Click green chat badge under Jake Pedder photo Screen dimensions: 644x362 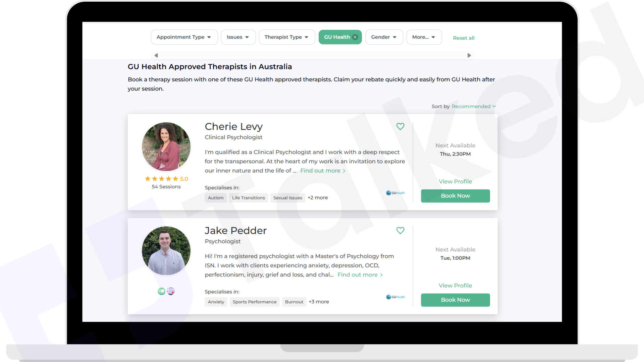162,291
